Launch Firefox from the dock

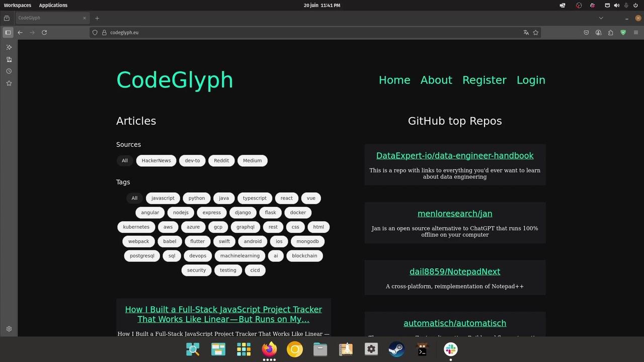[269, 349]
